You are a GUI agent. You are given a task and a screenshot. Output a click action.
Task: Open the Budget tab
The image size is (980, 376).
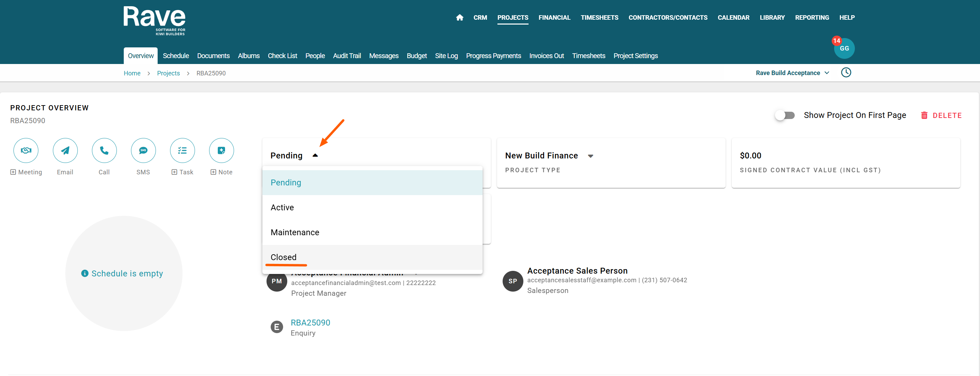[417, 56]
